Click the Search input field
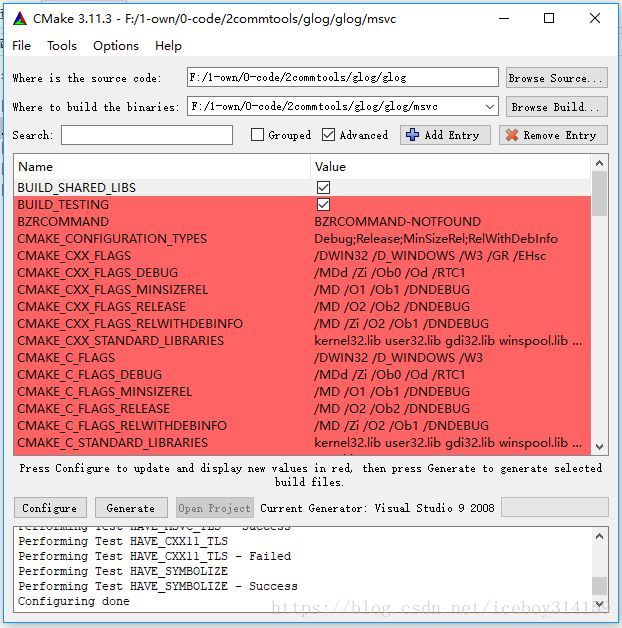The height and width of the screenshot is (628, 622). coord(147,135)
